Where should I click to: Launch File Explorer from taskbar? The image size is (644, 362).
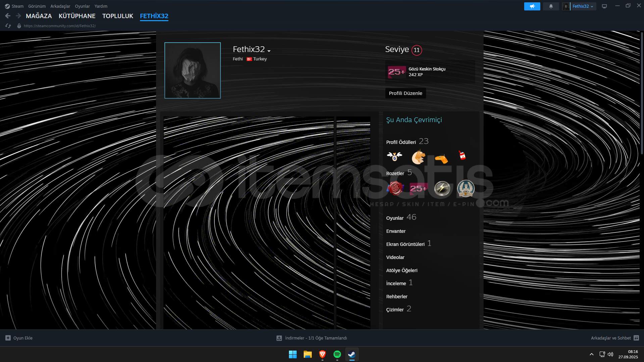[x=307, y=354]
